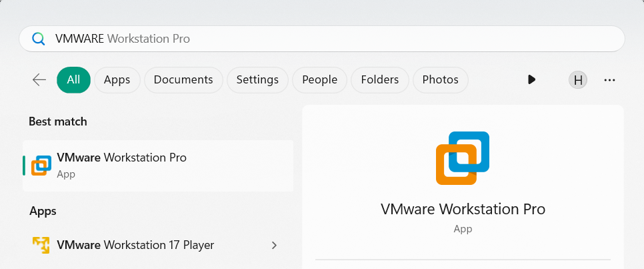644x269 pixels.
Task: Show Folders search results
Action: point(379,80)
